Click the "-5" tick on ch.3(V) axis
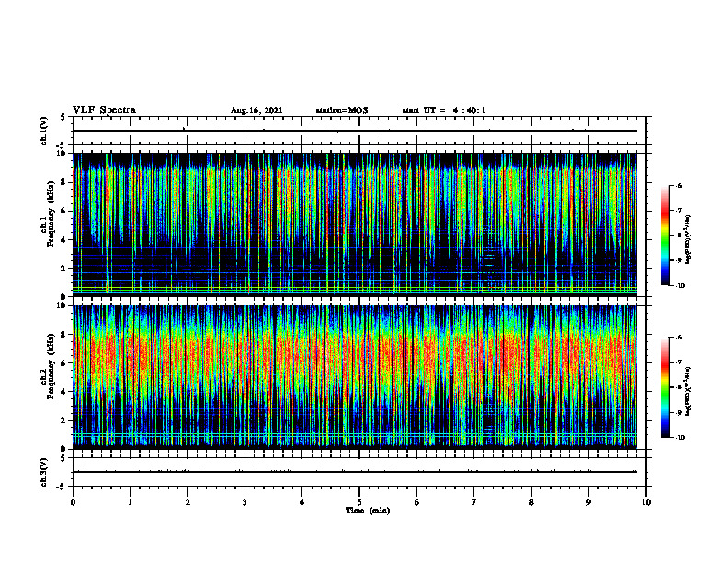This screenshot has width=728, height=563. tap(62, 487)
